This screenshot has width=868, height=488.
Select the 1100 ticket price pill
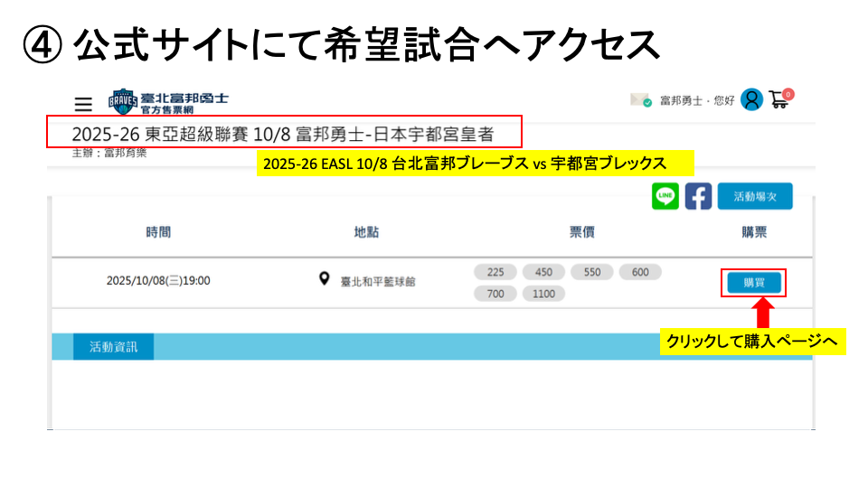[x=543, y=294]
